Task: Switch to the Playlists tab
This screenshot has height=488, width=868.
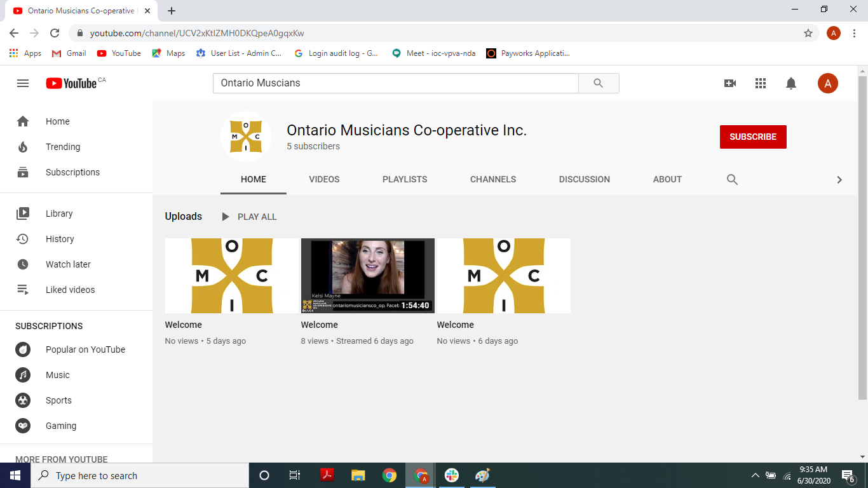Action: tap(405, 180)
